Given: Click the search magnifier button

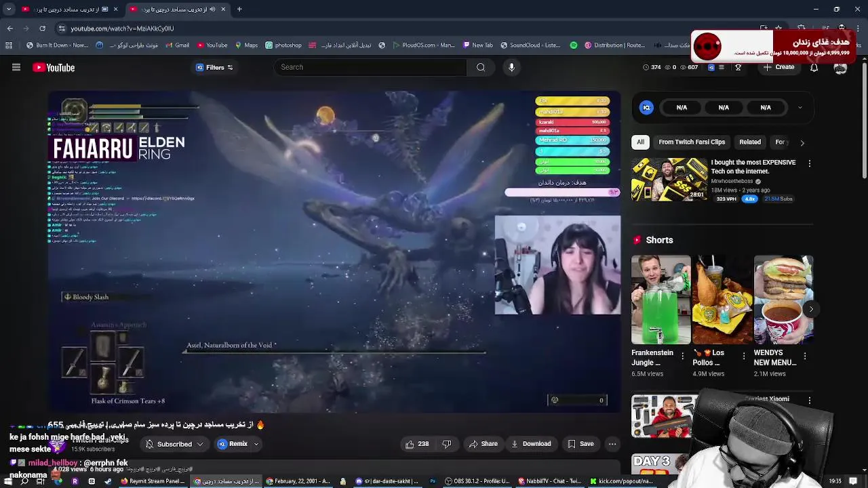Looking at the screenshot, I should [x=481, y=67].
